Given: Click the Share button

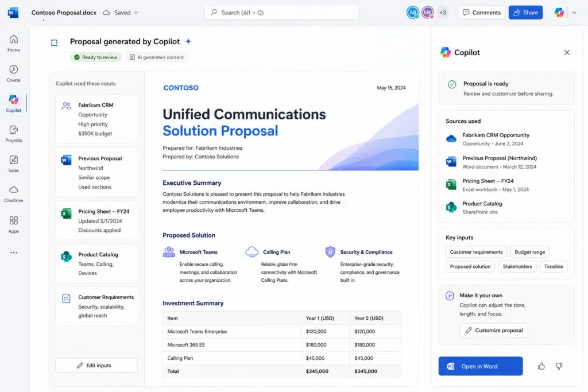Looking at the screenshot, I should click(525, 13).
